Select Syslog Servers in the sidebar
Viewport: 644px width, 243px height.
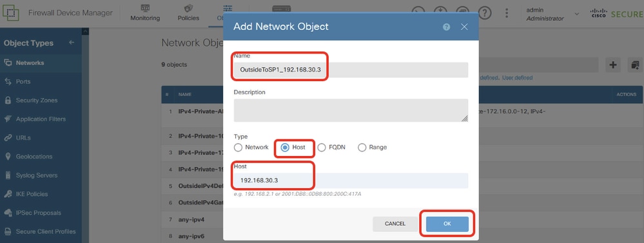41,175
